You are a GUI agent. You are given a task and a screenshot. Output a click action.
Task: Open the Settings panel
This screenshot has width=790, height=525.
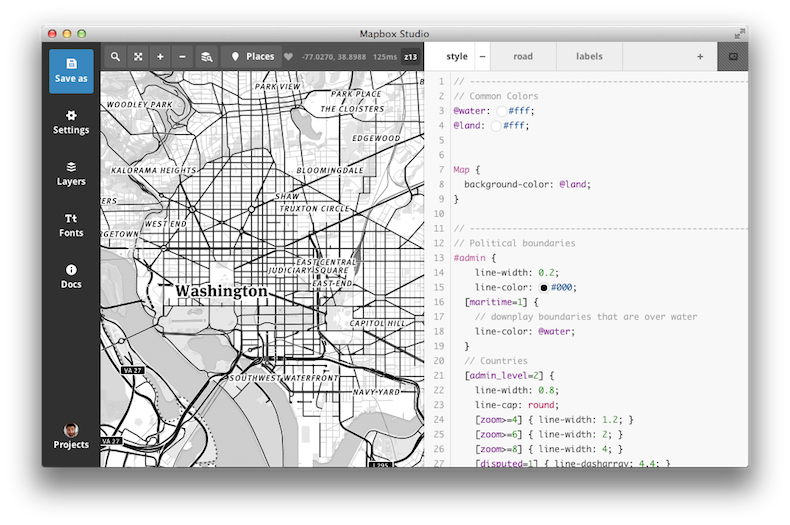point(71,122)
